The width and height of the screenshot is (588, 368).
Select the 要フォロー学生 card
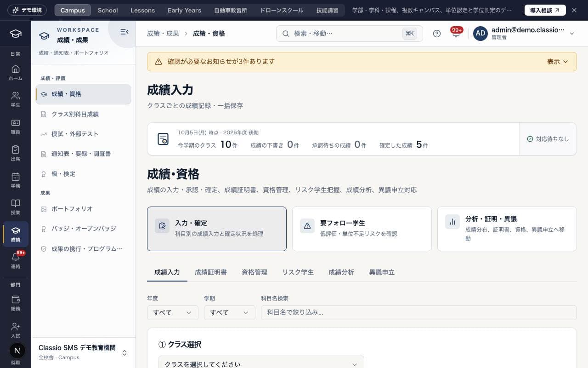pyautogui.click(x=362, y=229)
